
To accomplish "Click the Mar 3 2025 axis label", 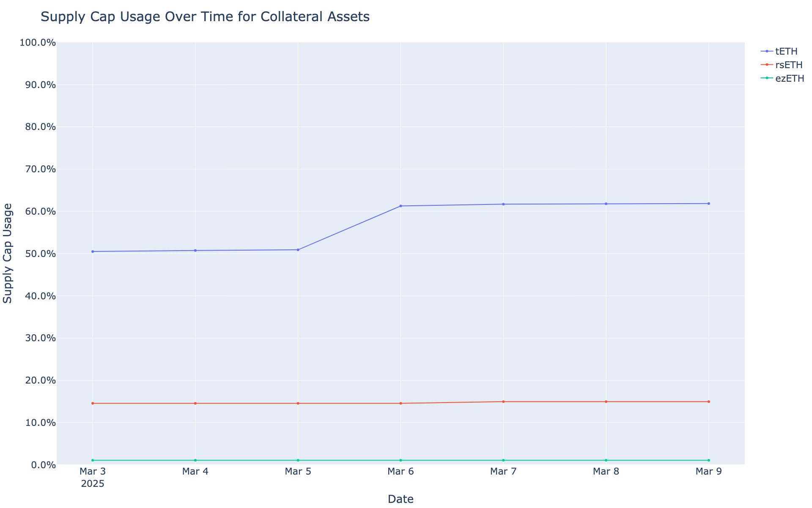I will (x=93, y=478).
